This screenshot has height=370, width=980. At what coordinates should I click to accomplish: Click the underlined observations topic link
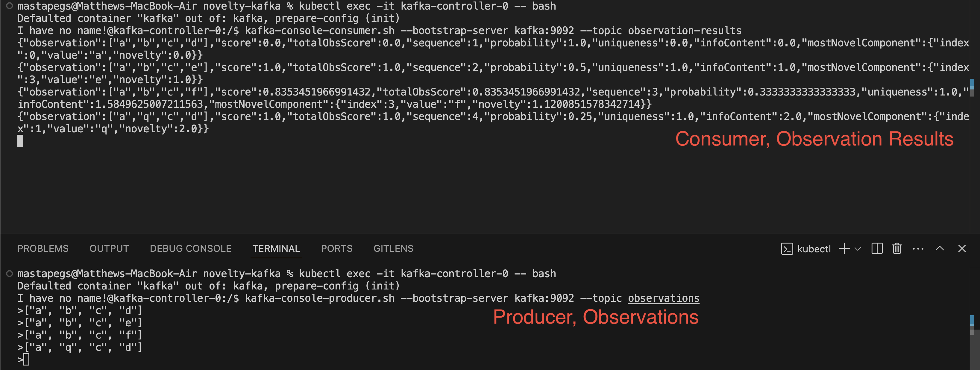[x=664, y=298]
